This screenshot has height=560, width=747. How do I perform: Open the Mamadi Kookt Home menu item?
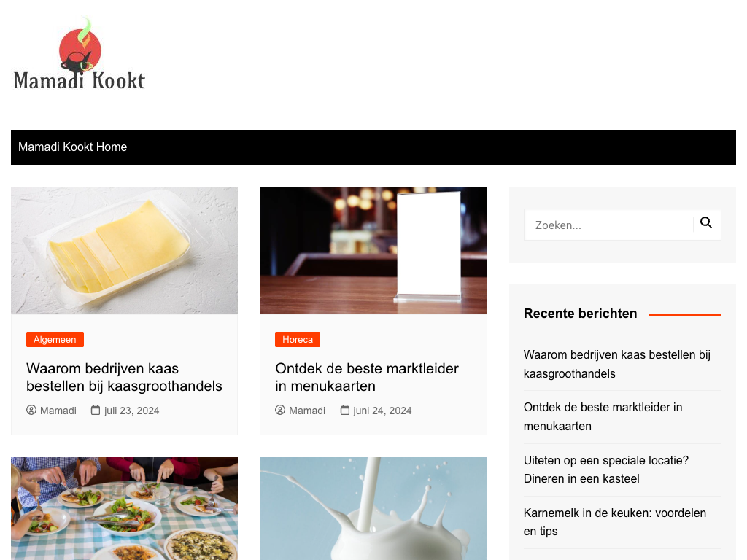72,147
